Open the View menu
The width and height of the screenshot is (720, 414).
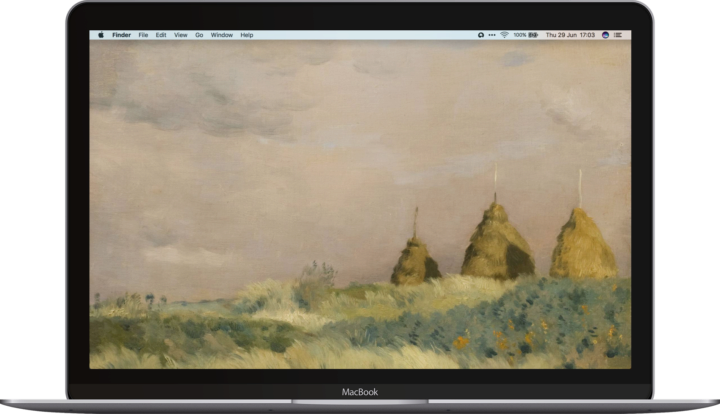pyautogui.click(x=180, y=35)
